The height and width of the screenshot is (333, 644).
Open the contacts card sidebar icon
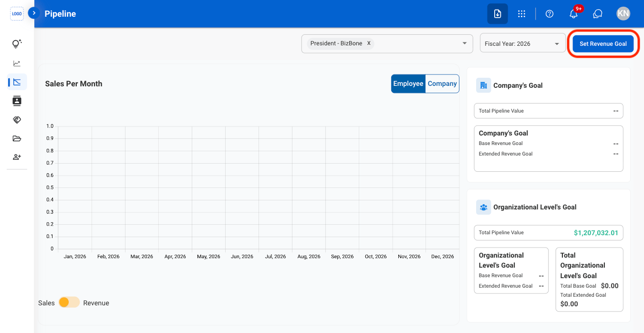click(x=17, y=101)
